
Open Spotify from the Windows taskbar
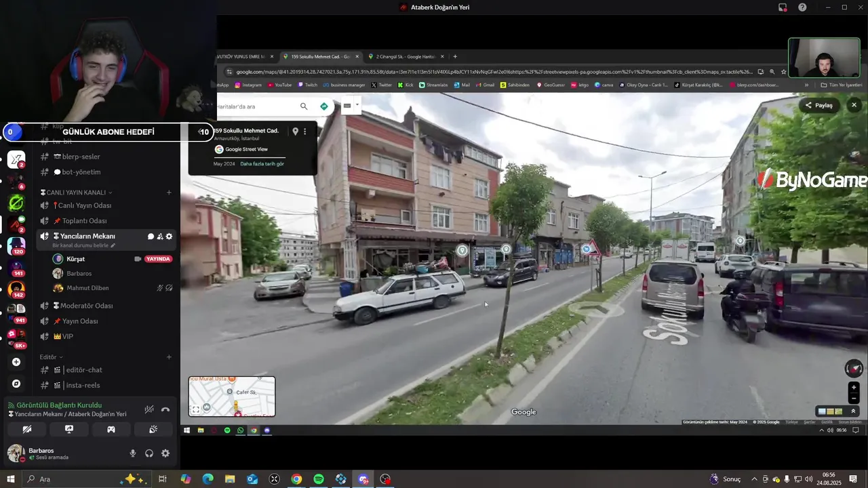pos(319,479)
